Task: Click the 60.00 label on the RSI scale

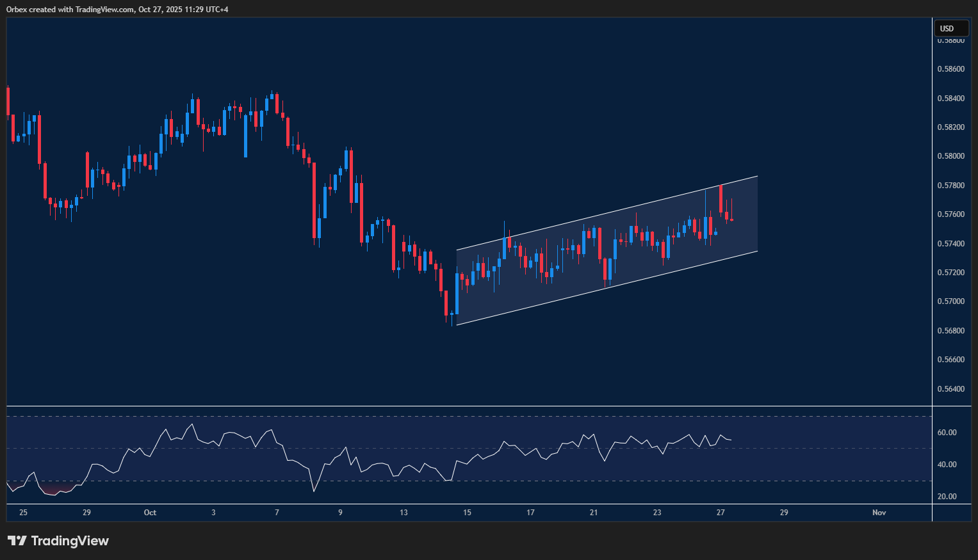Action: tap(947, 433)
